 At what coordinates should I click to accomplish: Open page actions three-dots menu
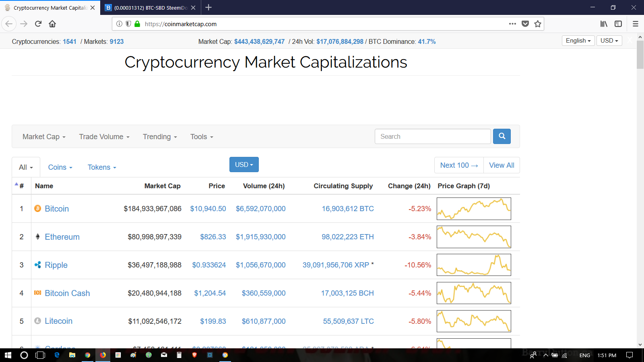click(x=512, y=24)
